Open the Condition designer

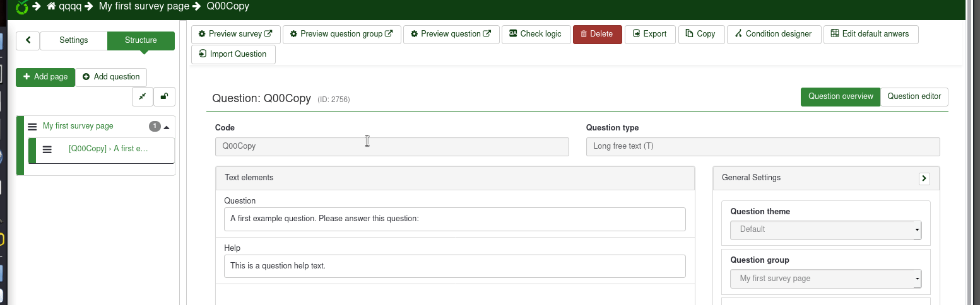pos(774,34)
